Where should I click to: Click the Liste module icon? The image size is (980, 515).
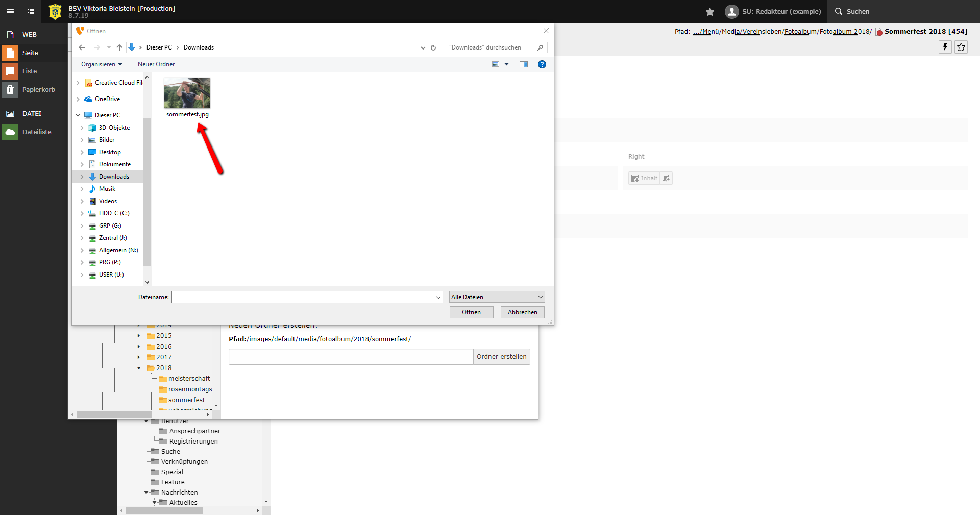pyautogui.click(x=10, y=71)
